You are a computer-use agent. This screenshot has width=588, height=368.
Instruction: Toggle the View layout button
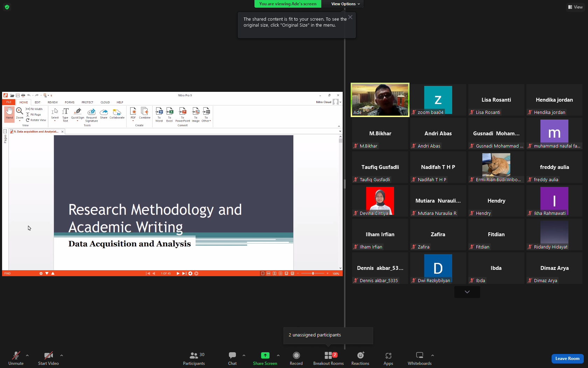575,7
